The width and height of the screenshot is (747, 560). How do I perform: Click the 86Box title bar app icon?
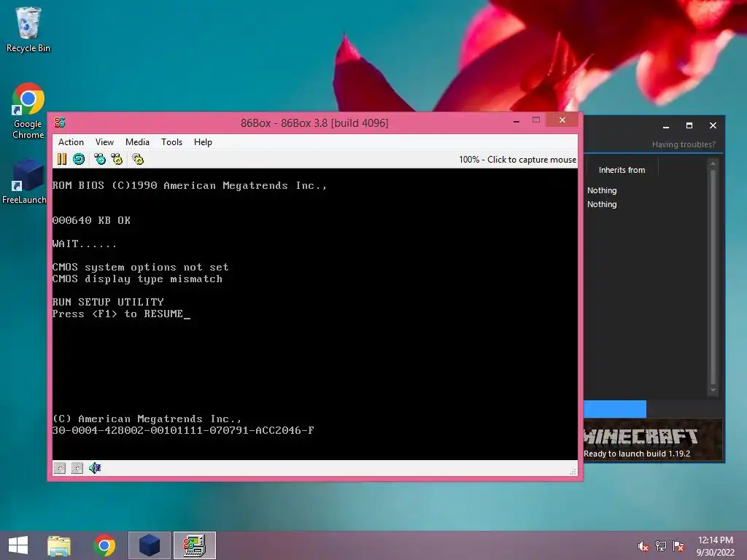(x=60, y=122)
